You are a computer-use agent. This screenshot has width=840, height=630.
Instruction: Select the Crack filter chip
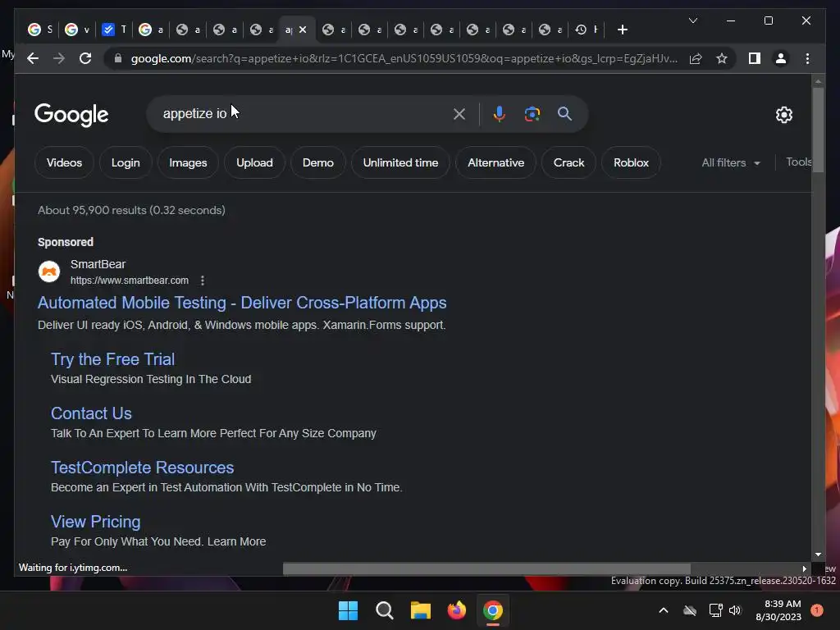tap(568, 162)
